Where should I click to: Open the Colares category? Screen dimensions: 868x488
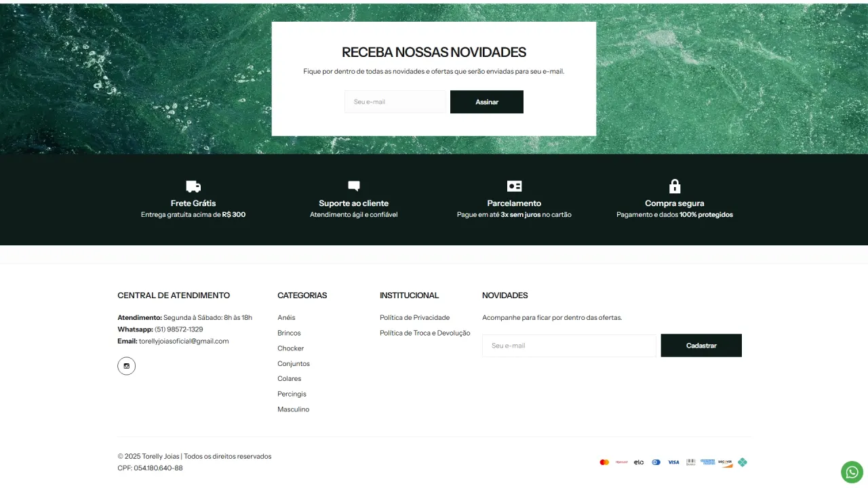[290, 379]
